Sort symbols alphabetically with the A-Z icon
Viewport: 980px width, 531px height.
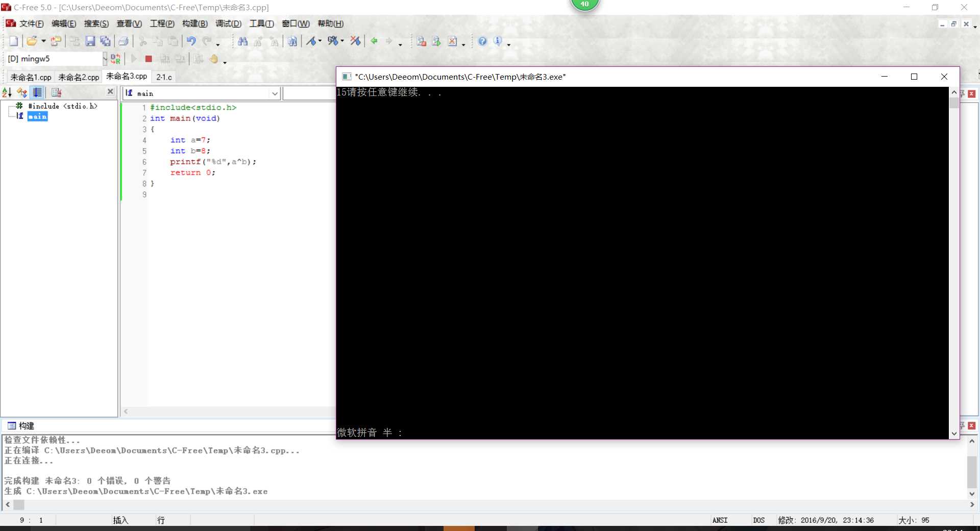[7, 92]
